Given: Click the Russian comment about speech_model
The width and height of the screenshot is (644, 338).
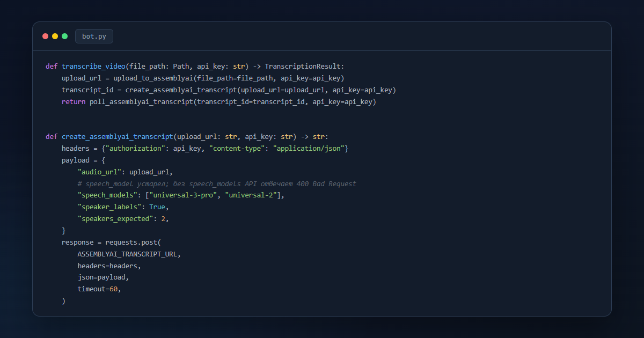Looking at the screenshot, I should click(x=217, y=184).
